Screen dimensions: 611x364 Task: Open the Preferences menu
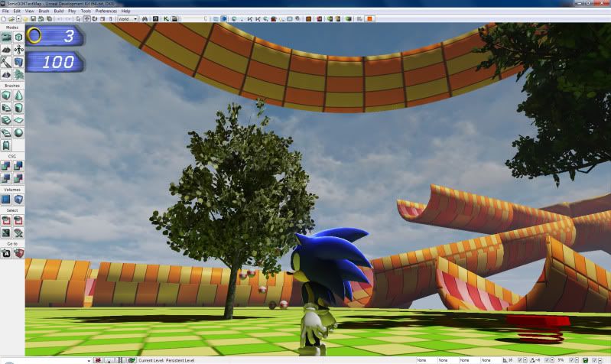pos(106,11)
